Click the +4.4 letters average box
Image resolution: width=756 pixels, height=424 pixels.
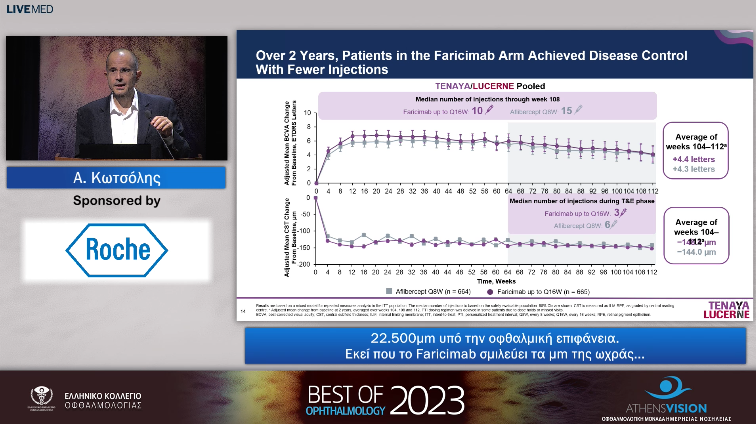[694, 150]
